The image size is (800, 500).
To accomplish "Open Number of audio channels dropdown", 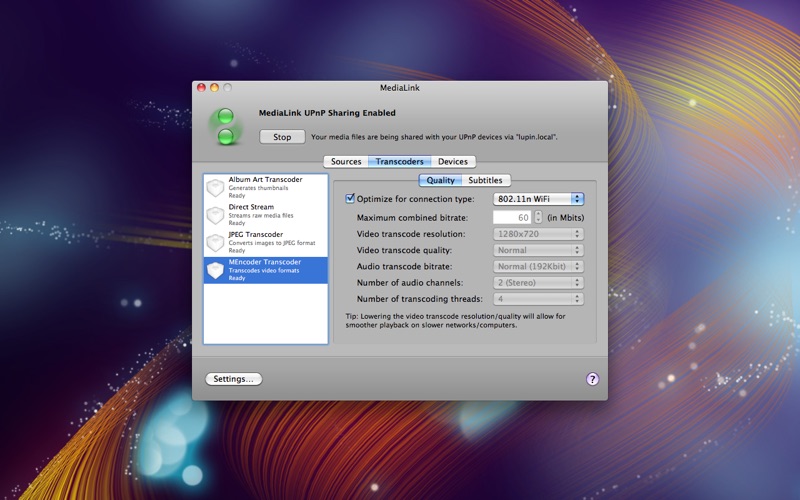I will coord(538,283).
